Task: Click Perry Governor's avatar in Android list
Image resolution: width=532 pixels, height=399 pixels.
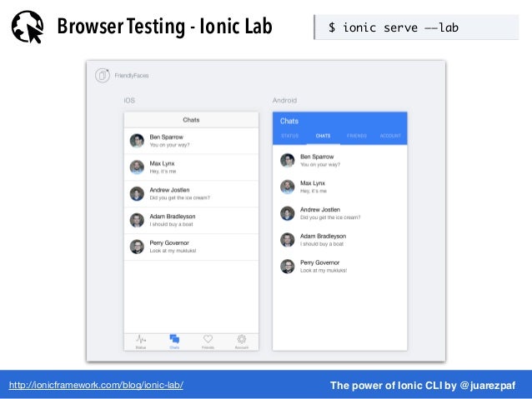Action: point(288,266)
